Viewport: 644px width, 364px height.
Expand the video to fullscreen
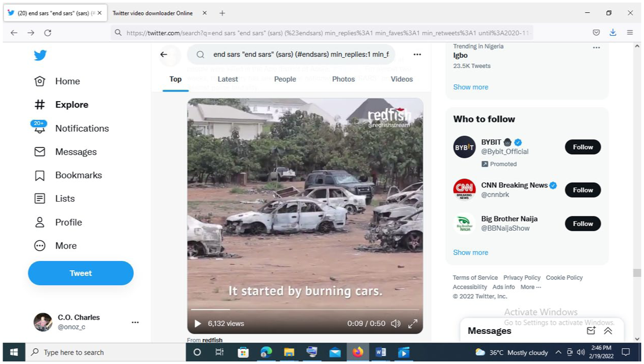[413, 324]
